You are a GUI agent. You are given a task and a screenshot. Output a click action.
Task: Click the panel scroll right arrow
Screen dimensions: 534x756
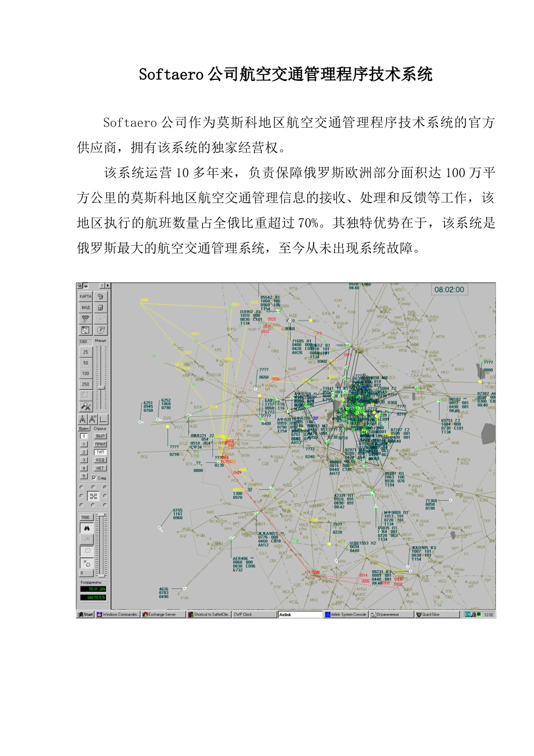point(107,286)
